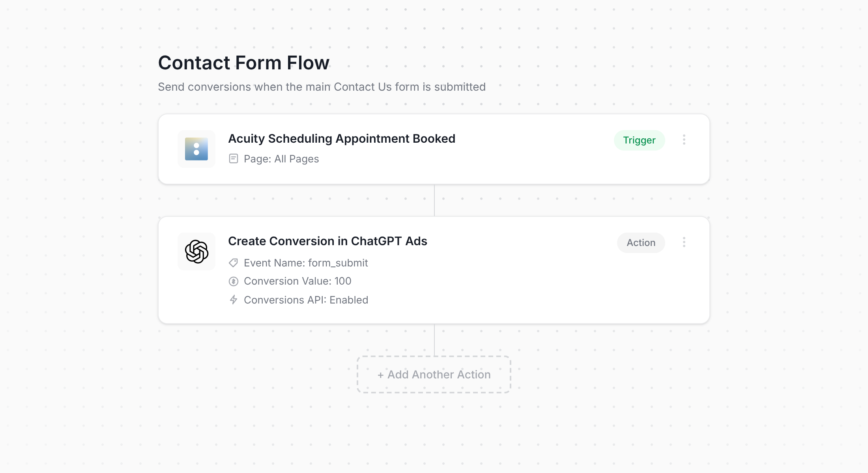This screenshot has width=868, height=473.
Task: Click the page icon beside All Pages
Action: point(234,159)
